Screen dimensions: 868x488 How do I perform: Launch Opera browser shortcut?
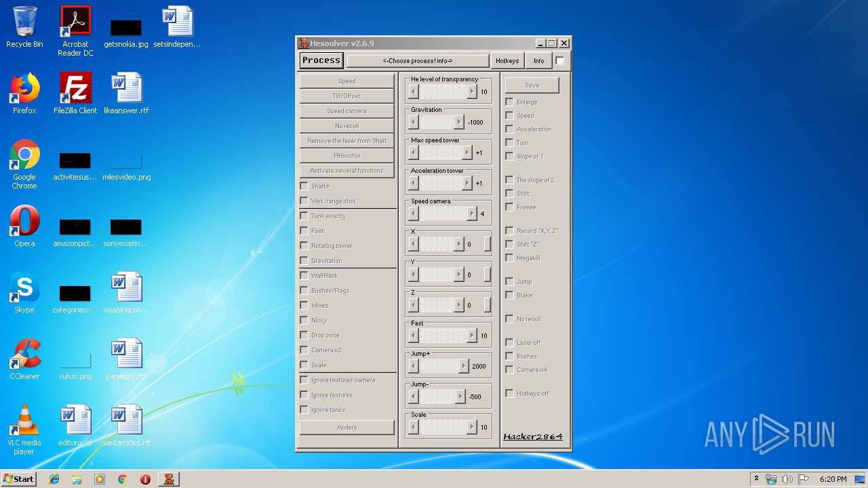coord(24,226)
